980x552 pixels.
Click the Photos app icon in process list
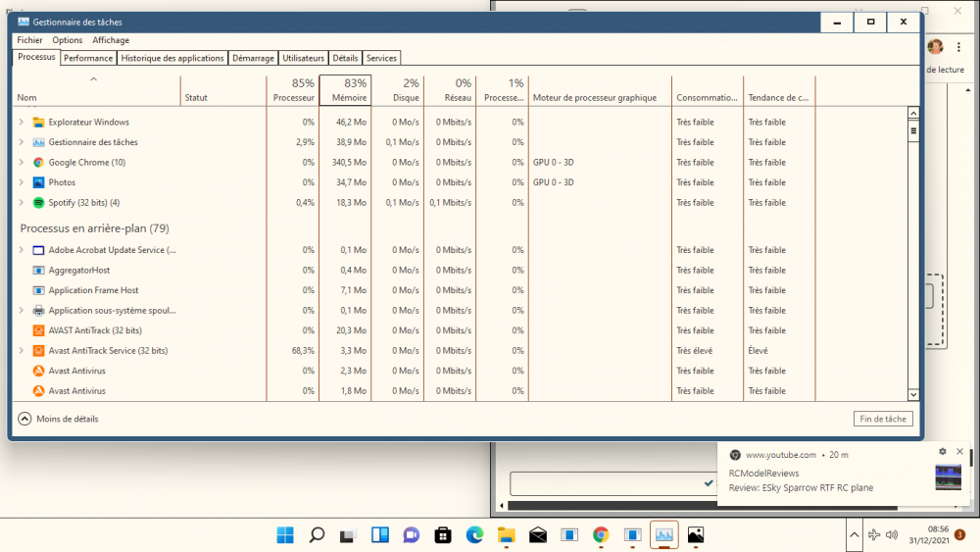click(x=39, y=182)
